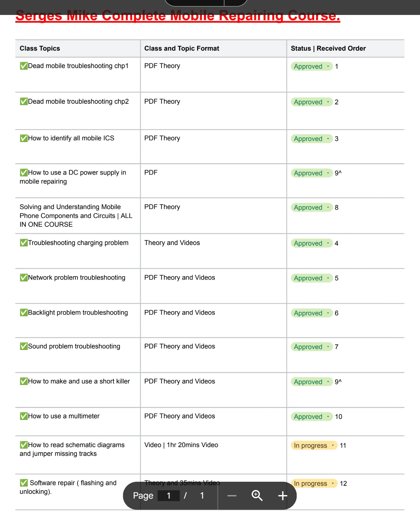The image size is (420, 511).
Task: Click the magnifier fit-zoom icon
Action: point(257,495)
